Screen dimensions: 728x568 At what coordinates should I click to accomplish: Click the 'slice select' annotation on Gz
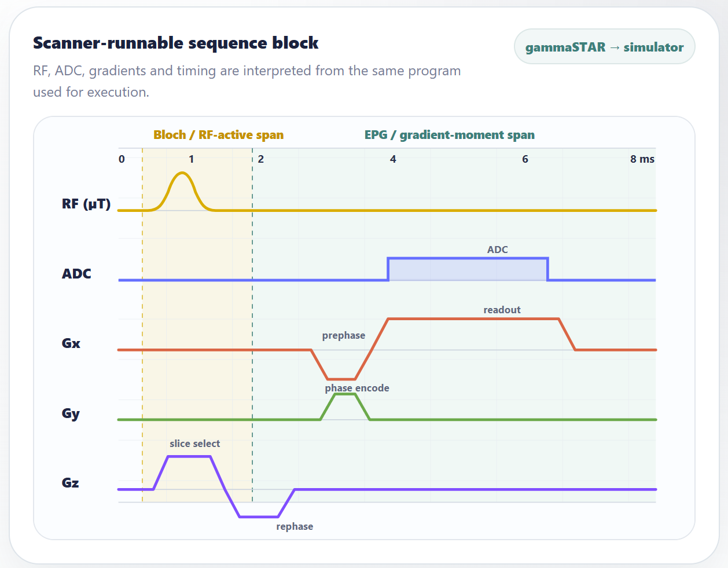194,444
